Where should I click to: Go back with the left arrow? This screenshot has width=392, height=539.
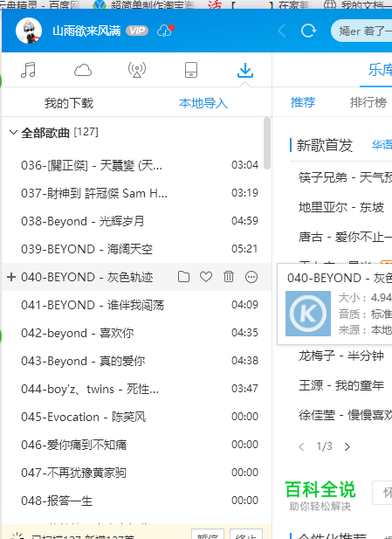(282, 31)
